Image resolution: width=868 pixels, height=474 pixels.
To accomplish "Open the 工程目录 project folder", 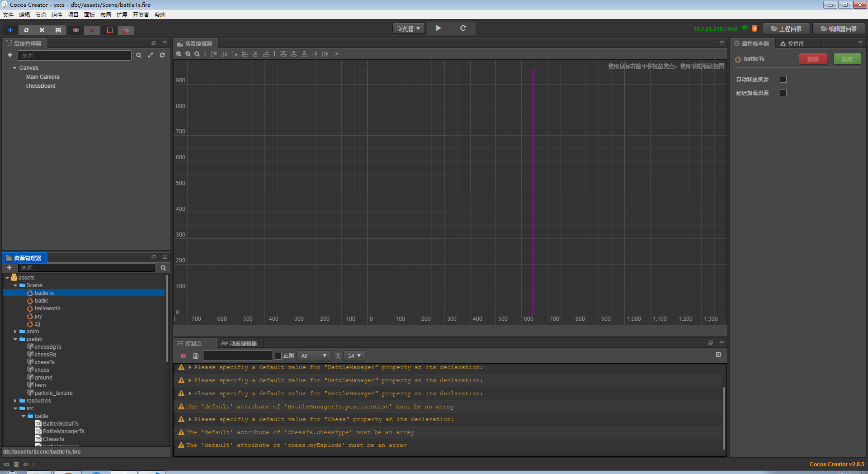I will click(x=786, y=28).
